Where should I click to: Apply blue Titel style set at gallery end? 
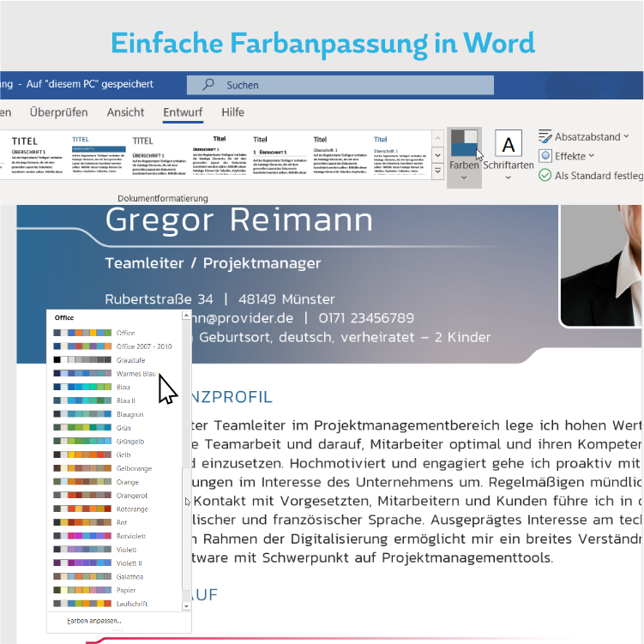pyautogui.click(x=400, y=155)
